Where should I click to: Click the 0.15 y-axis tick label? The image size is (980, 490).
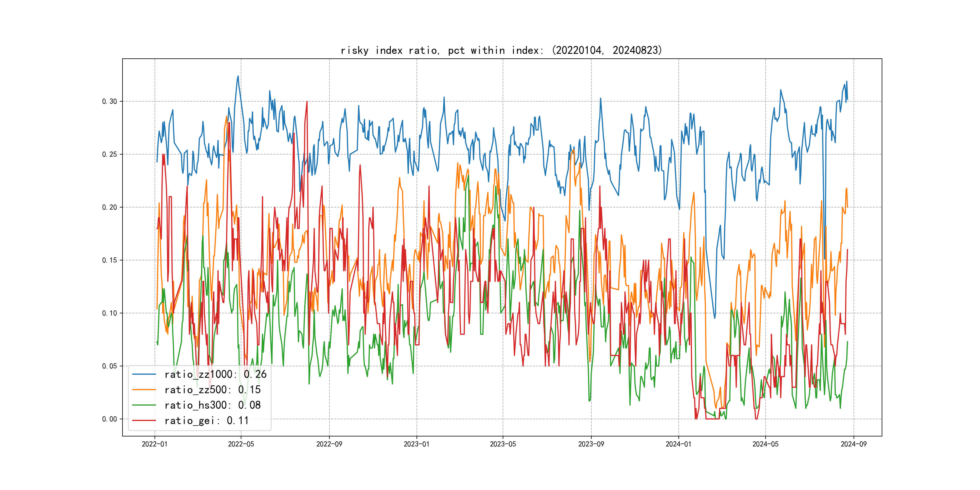(109, 260)
